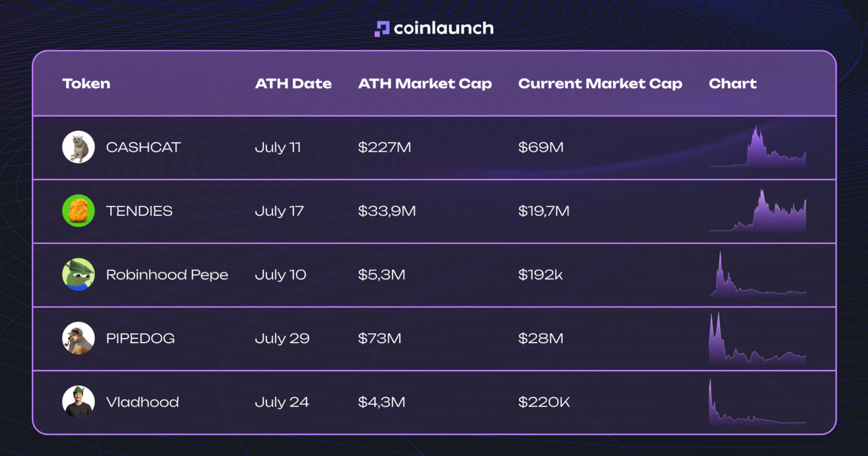Open the Robinhood Pepe chart thumbnail
The width and height of the screenshot is (868, 456).
click(x=757, y=274)
